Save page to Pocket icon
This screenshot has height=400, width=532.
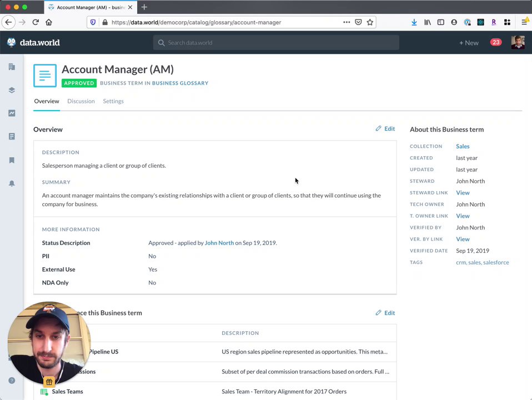(x=358, y=22)
